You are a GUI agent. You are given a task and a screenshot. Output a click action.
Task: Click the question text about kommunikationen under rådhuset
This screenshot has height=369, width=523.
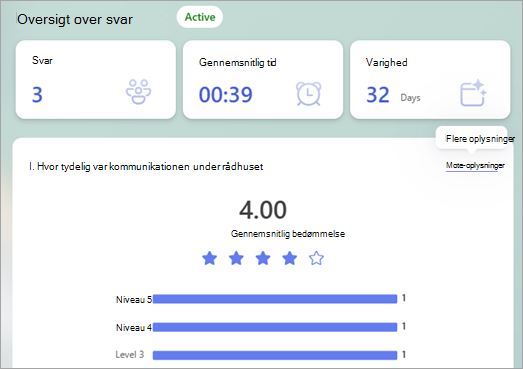tap(146, 166)
